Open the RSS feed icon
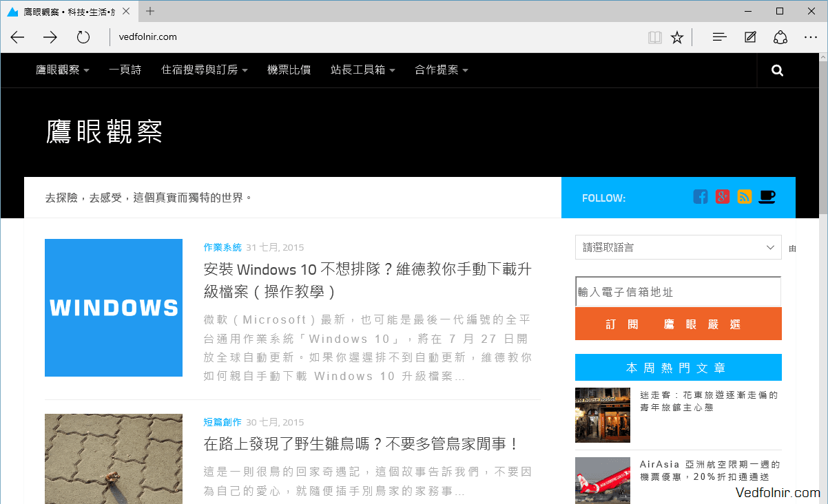The image size is (828, 504). (745, 197)
